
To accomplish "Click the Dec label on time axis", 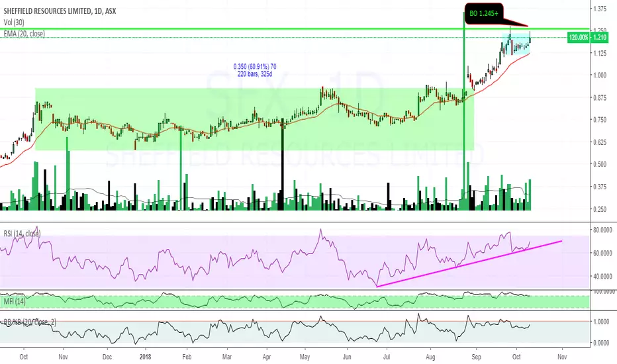I will pos(107,357).
